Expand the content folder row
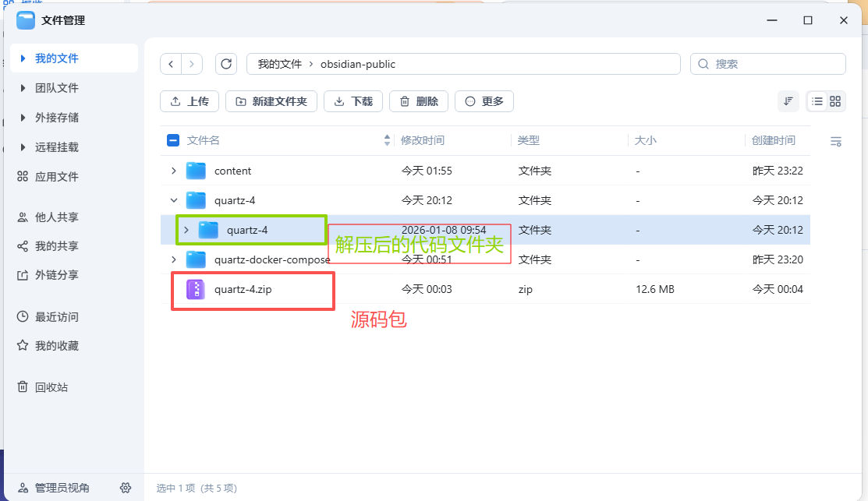The width and height of the screenshot is (868, 501). coord(174,171)
